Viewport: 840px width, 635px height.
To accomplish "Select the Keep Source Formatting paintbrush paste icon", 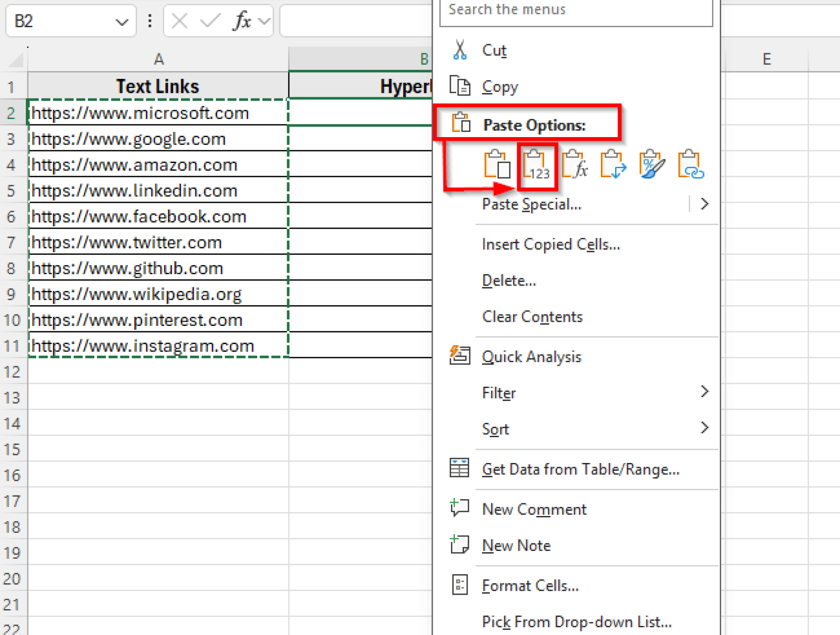I will (x=651, y=165).
